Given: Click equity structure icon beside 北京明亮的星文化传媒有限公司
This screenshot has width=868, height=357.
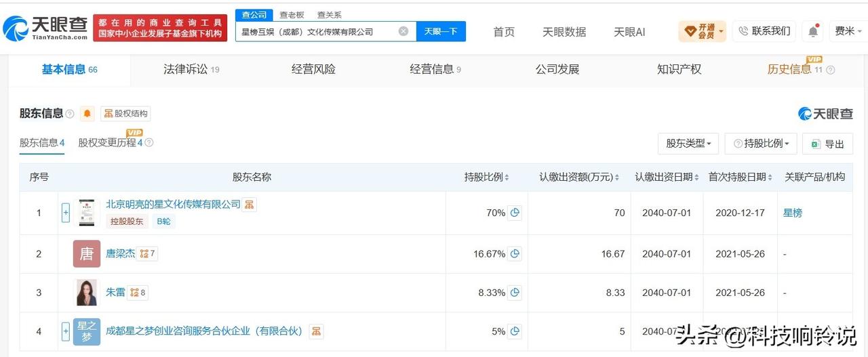Looking at the screenshot, I should (x=250, y=204).
